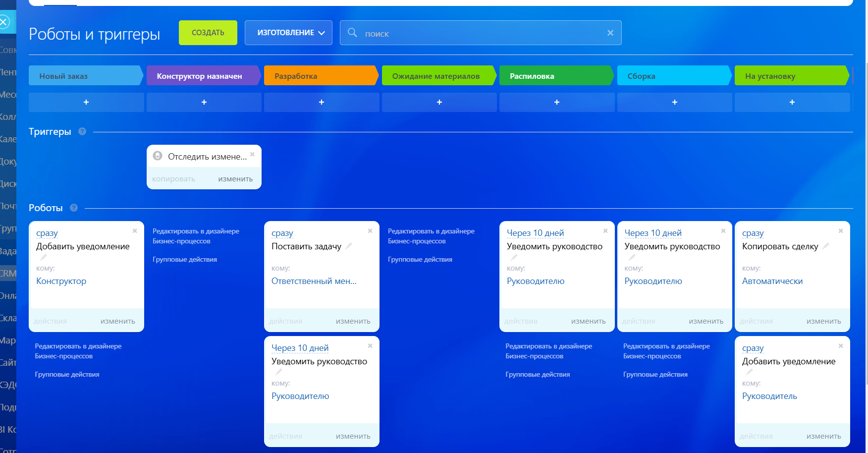The image size is (868, 453).
Task: Click действия on Добавить уведомление robot for Конструктор
Action: (50, 321)
